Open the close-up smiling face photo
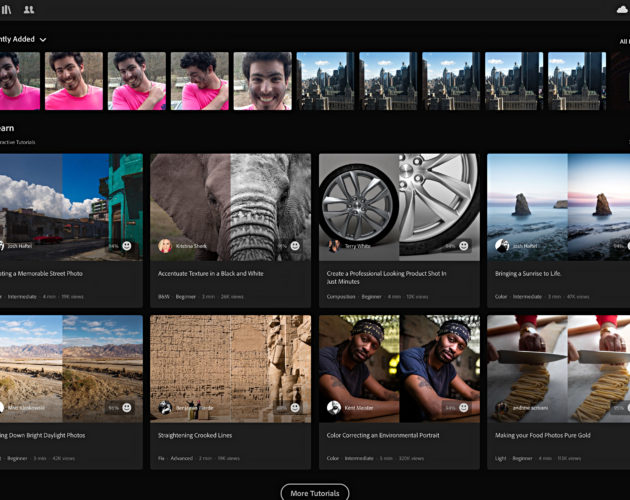The image size is (630, 500). click(262, 81)
